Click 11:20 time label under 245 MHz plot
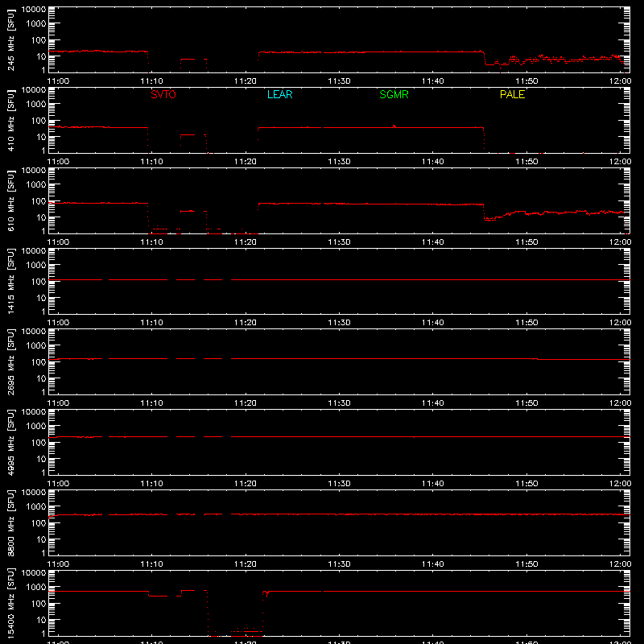Viewport: 644px width, 644px height. coord(246,81)
